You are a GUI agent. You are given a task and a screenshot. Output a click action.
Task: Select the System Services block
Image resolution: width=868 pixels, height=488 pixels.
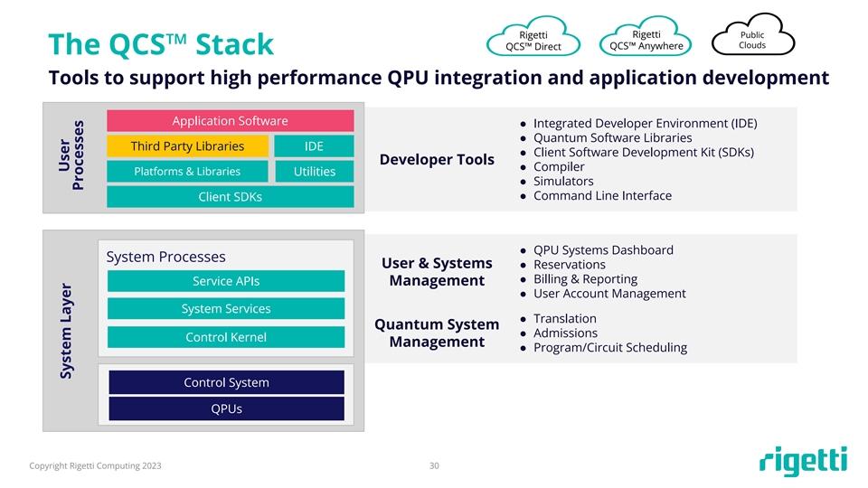[x=226, y=309]
